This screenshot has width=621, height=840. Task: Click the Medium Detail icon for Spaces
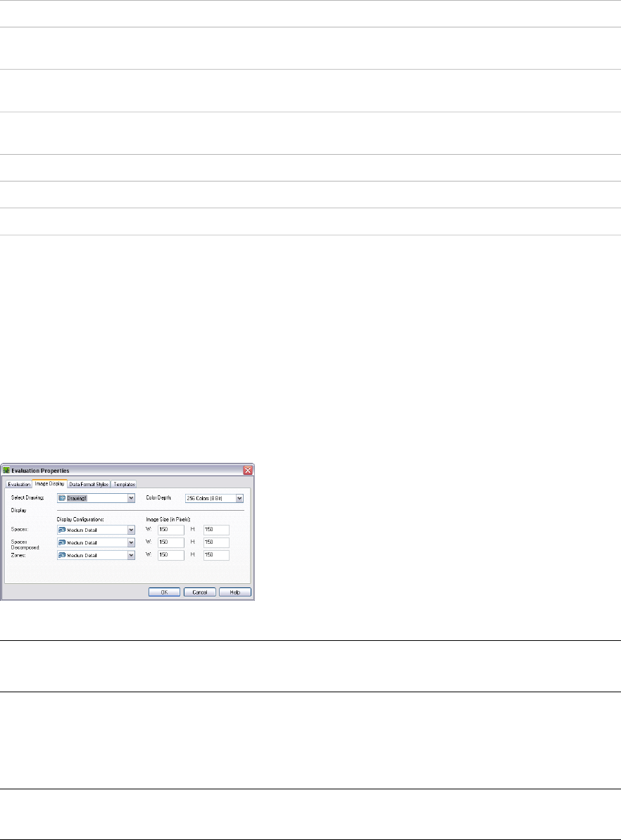tap(62, 530)
